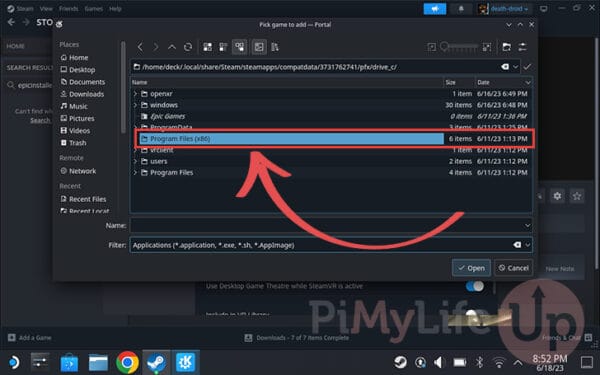Reload the current folder listing
The image size is (600, 375).
[188, 47]
